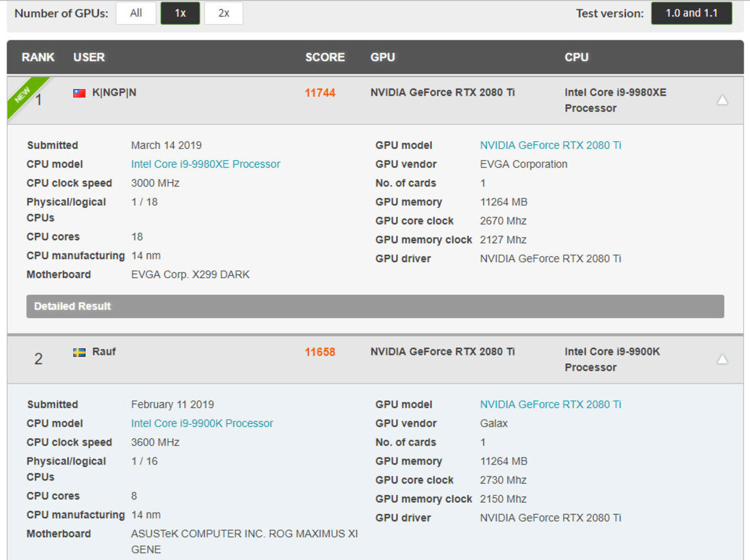Viewport: 750px width, 560px height.
Task: Click username Rauf
Action: click(x=104, y=352)
